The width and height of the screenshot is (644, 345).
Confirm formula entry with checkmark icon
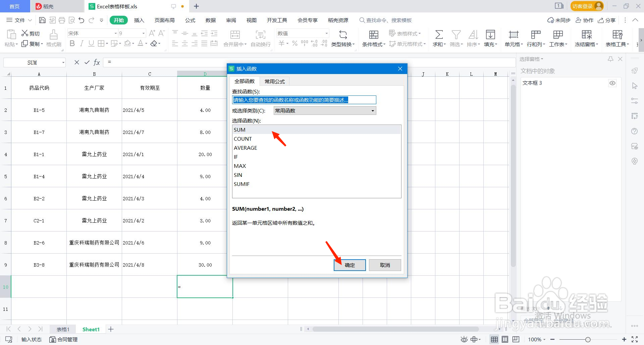[87, 62]
